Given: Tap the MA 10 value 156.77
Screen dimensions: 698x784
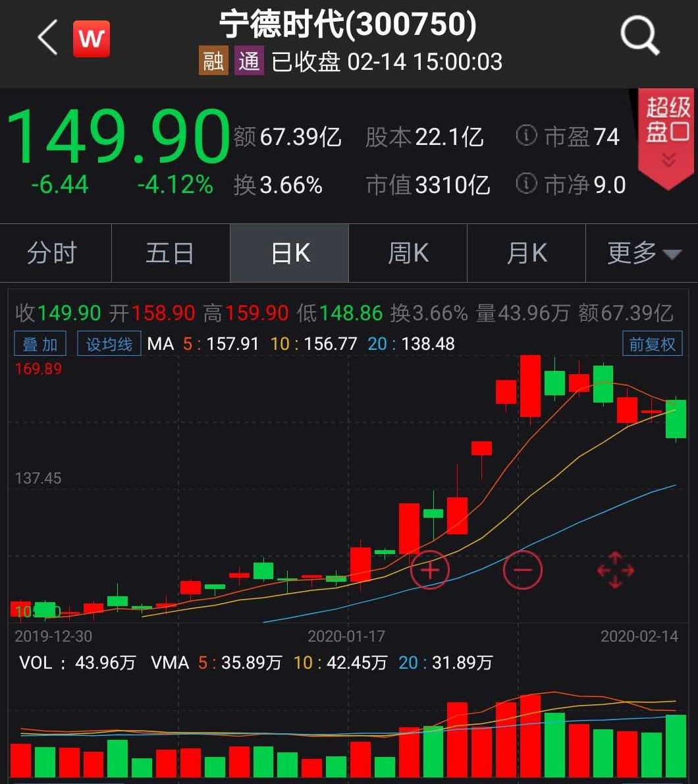Looking at the screenshot, I should 331,344.
